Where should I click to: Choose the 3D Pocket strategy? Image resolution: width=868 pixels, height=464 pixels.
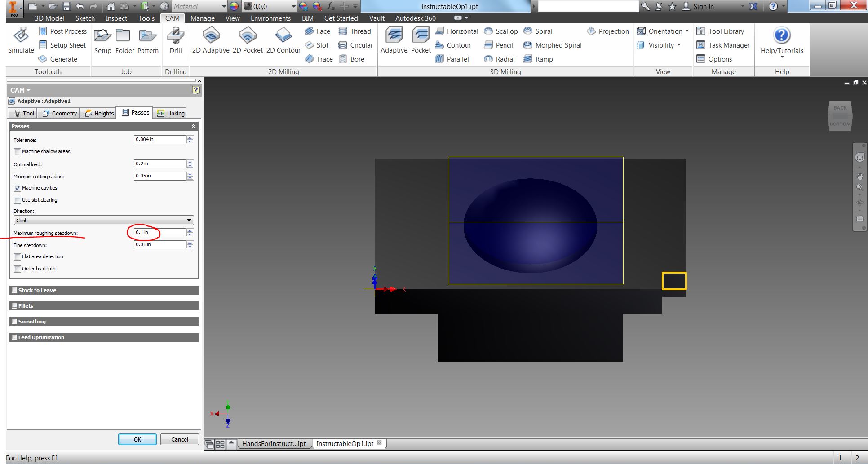[x=421, y=40]
